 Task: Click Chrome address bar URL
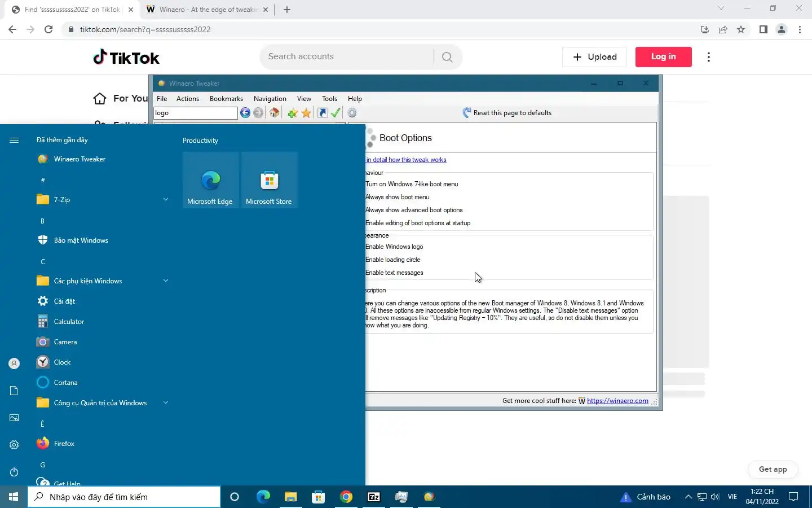tap(145, 29)
